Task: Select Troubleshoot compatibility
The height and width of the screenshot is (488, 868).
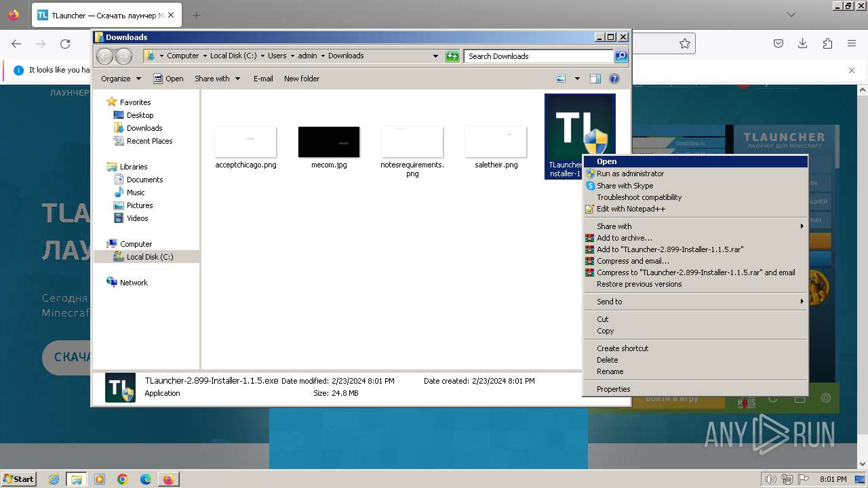Action: pos(695,197)
